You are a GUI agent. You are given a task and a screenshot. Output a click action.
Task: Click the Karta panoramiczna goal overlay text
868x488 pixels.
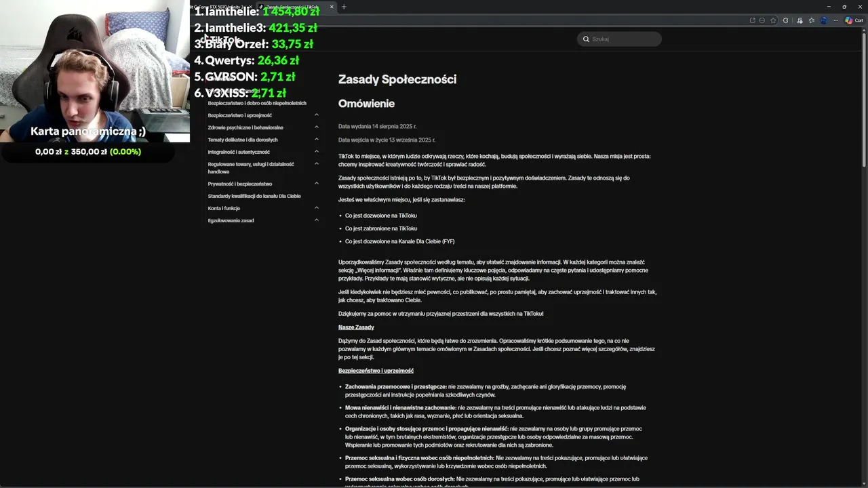pyautogui.click(x=88, y=131)
